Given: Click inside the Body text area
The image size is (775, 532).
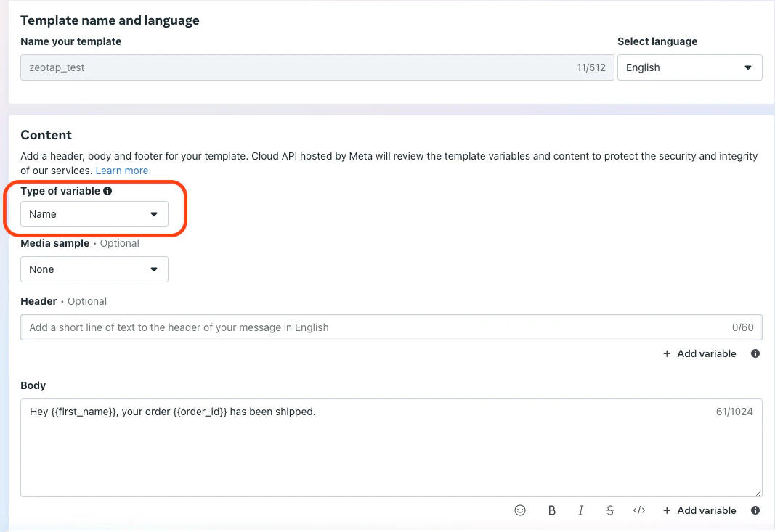Looking at the screenshot, I should tap(391, 448).
